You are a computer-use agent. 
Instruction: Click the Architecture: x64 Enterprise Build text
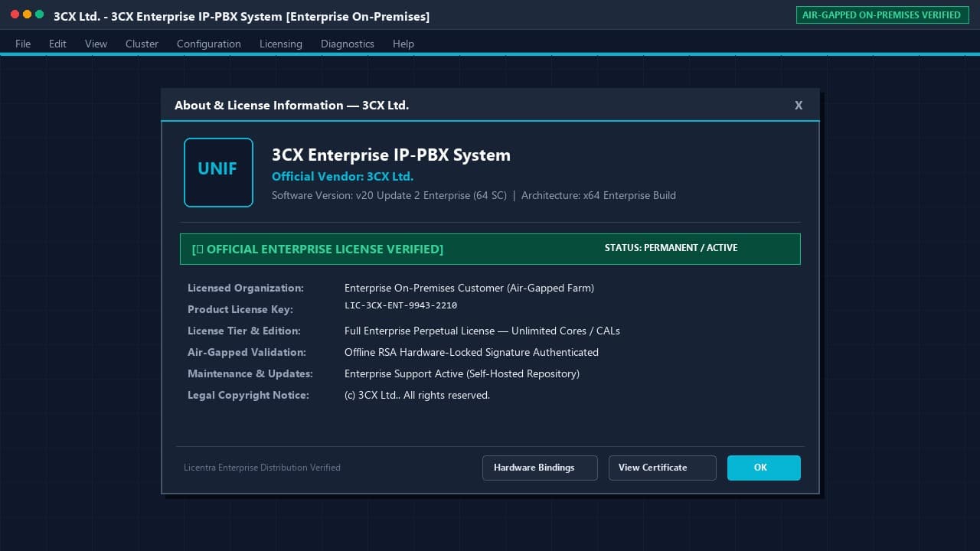point(599,195)
